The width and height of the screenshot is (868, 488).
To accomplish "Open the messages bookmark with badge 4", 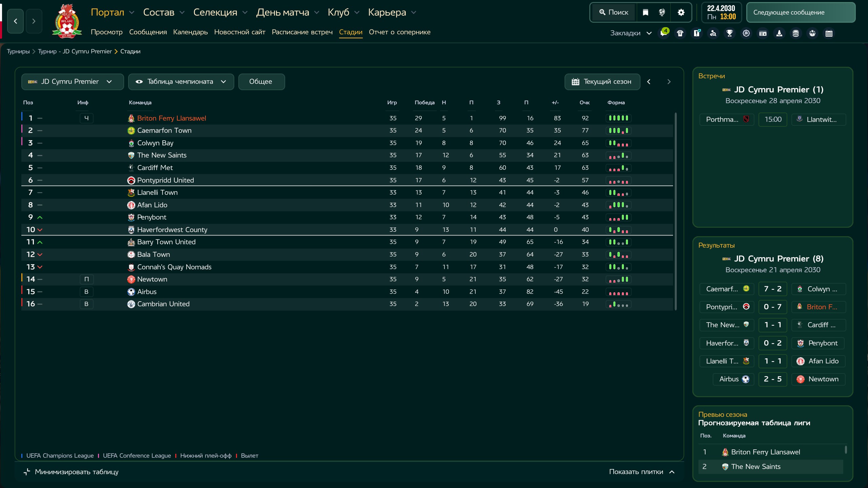I will pos(664,33).
